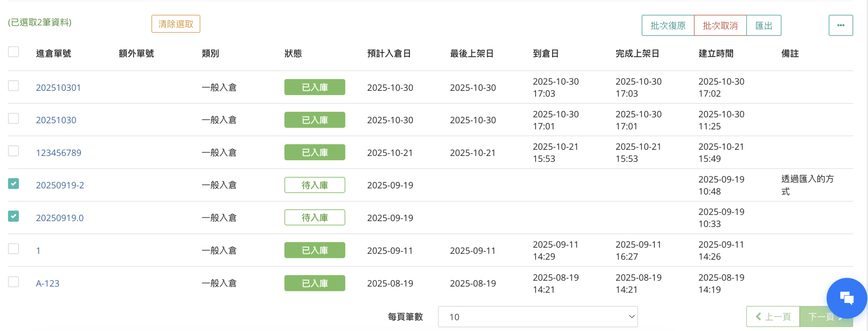The height and width of the screenshot is (331, 868).
Task: Click the 待入庫 status badge for 20250919.0
Action: (314, 218)
